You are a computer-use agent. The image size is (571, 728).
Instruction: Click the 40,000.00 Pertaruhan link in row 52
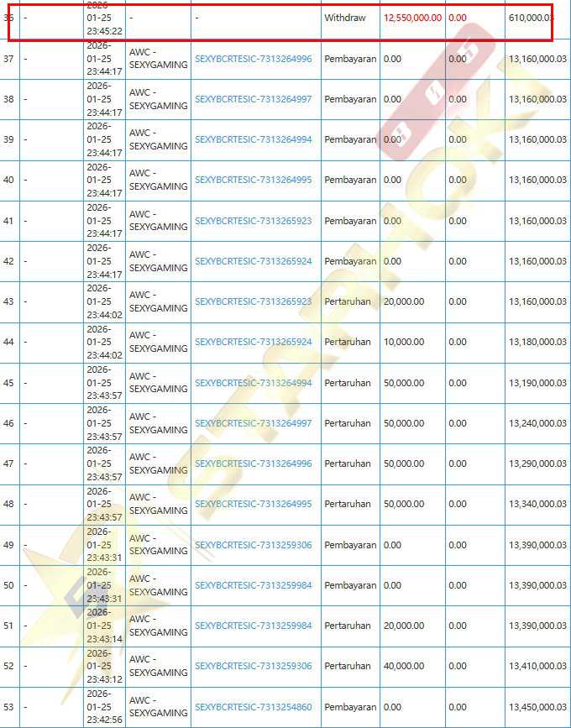253,666
